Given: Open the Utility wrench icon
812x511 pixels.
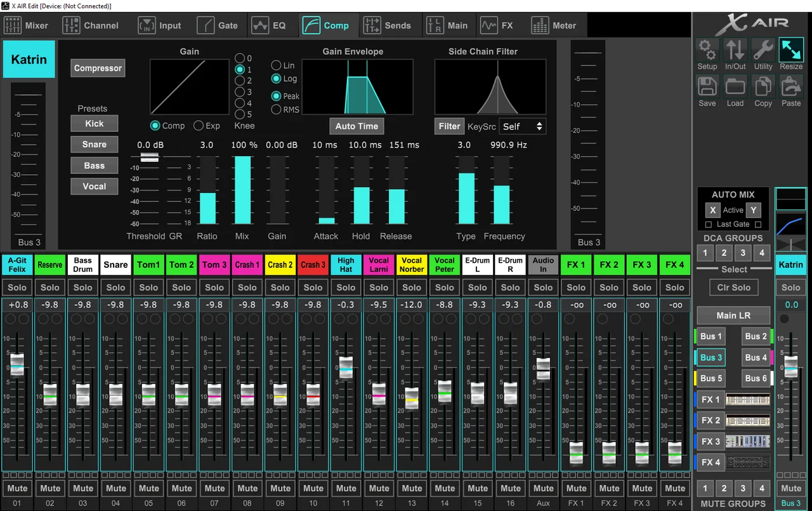Looking at the screenshot, I should point(763,50).
